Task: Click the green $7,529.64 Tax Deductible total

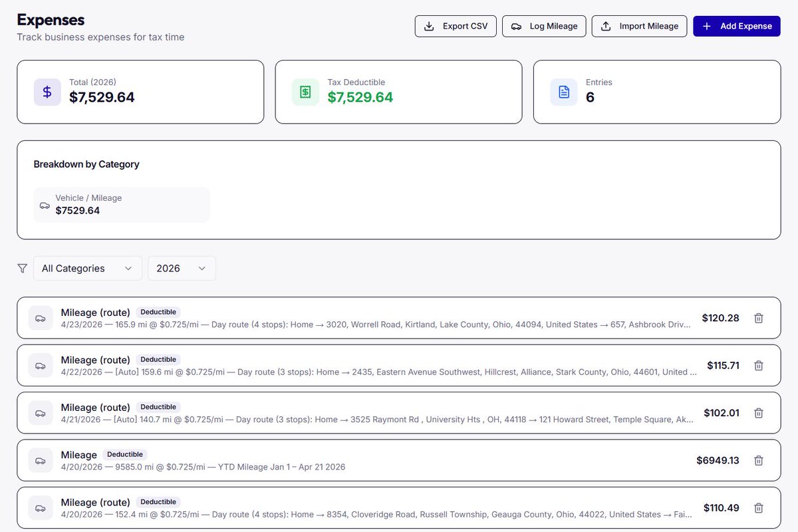Action: tap(360, 97)
